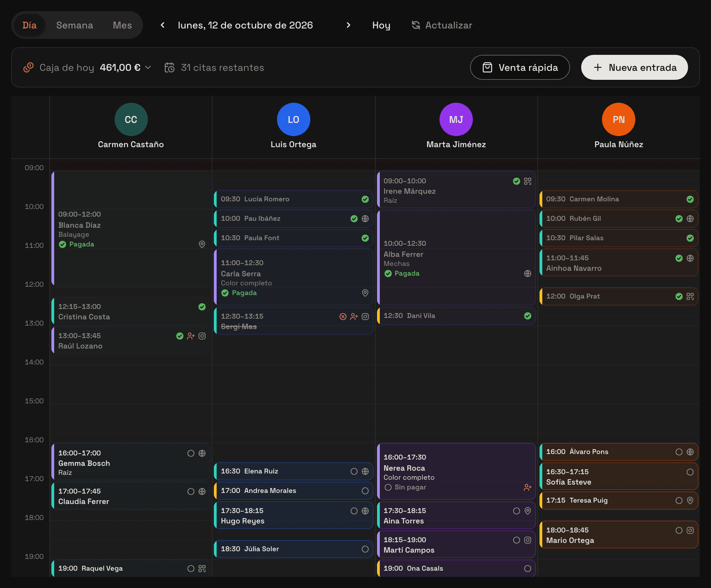Click the Hoy button
The width and height of the screenshot is (711, 588).
[x=381, y=25]
